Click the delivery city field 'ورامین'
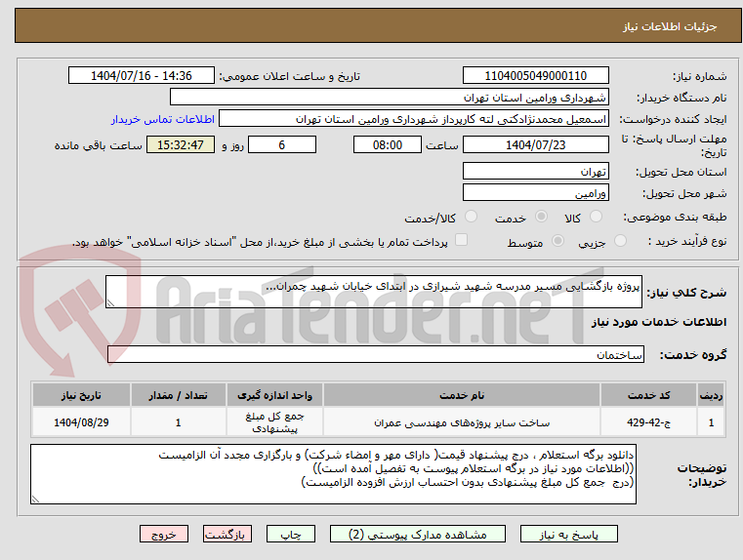The image size is (743, 560). tap(535, 193)
